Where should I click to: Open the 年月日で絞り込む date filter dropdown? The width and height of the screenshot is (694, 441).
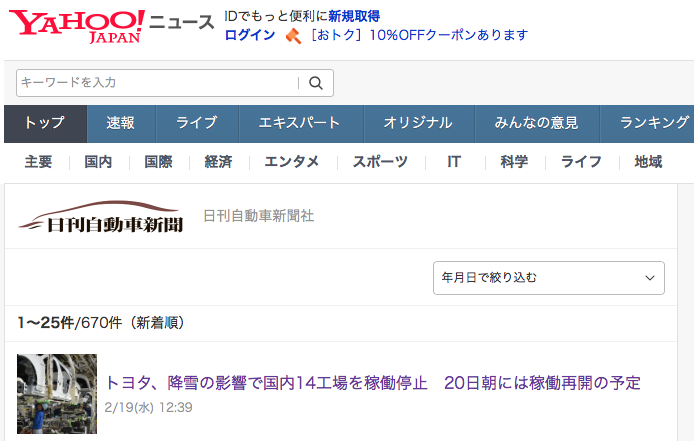point(549,278)
